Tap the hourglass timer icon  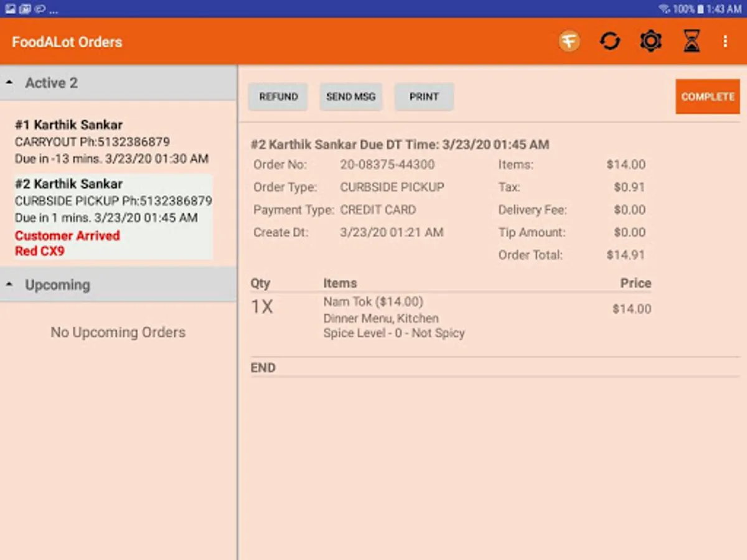(x=692, y=42)
